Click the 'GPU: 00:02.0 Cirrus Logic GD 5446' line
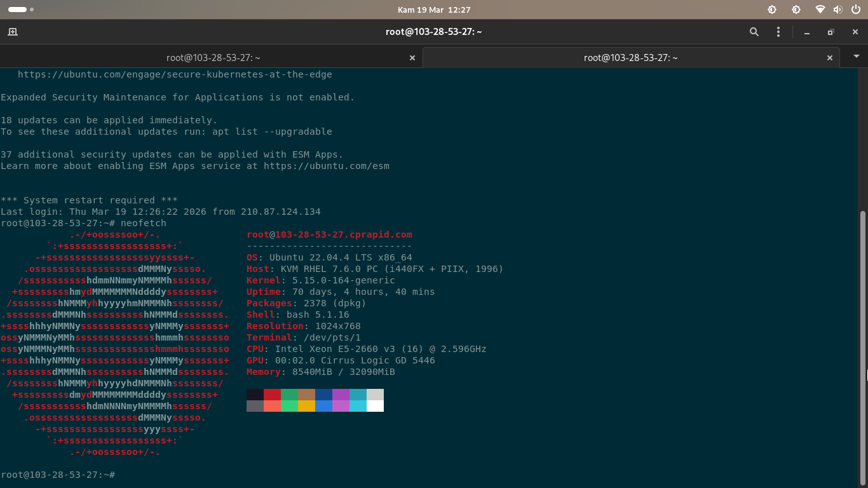Screen dimensions: 868x488 tap(341, 360)
